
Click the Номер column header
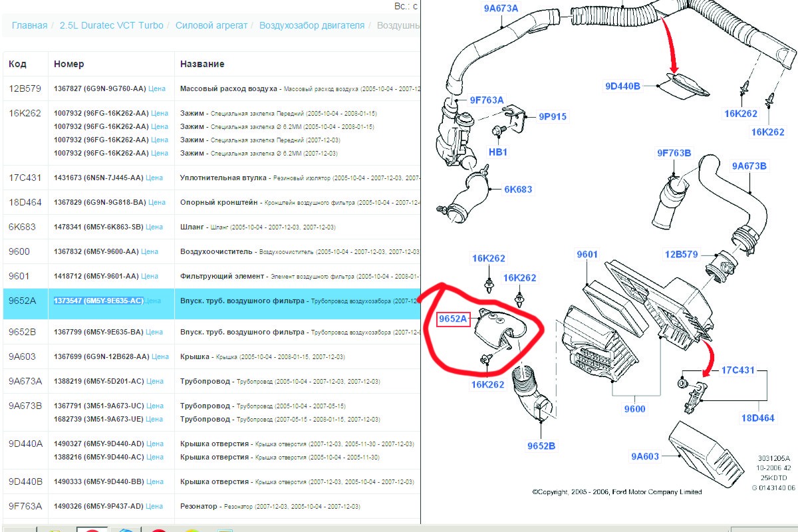pyautogui.click(x=68, y=64)
